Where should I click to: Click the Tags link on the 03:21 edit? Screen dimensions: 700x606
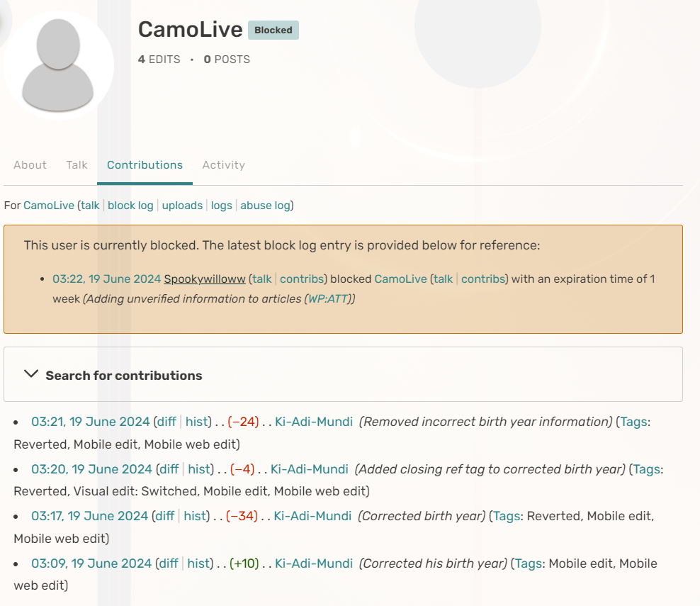click(x=633, y=422)
